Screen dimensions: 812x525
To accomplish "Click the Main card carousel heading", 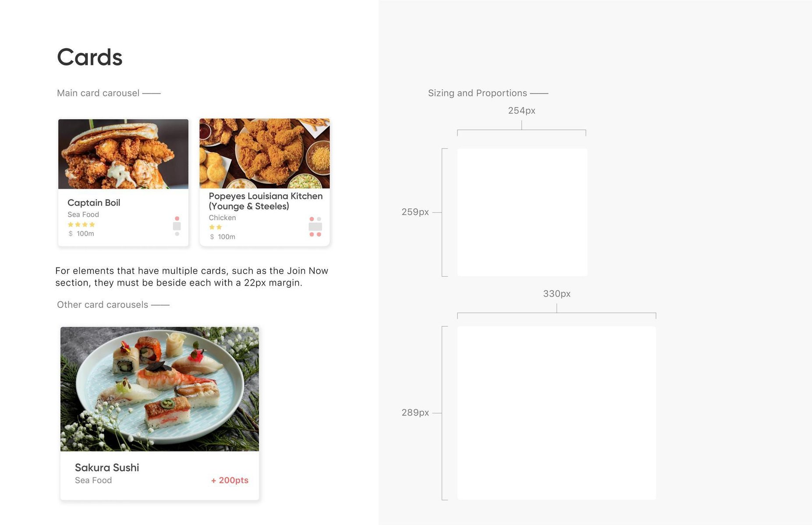I will click(x=98, y=93).
